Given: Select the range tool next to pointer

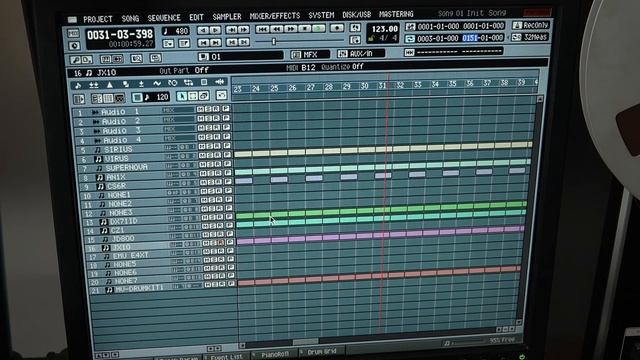Looking at the screenshot, I should pyautogui.click(x=193, y=96).
